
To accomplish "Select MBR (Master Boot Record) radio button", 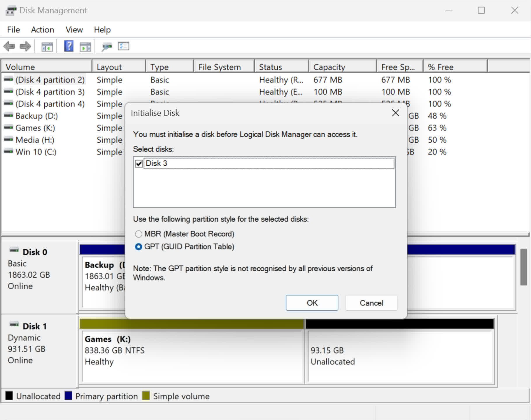I will (139, 234).
